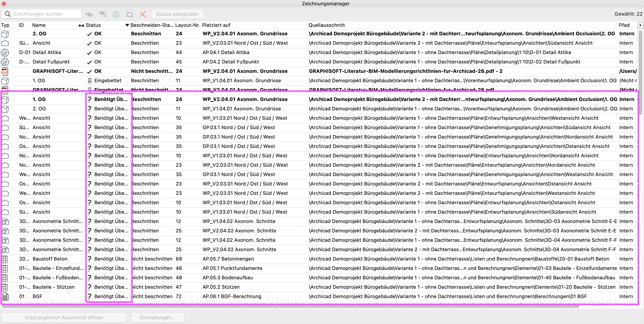Click the crop frame toolbar icon
The height and width of the screenshot is (324, 644).
click(129, 14)
